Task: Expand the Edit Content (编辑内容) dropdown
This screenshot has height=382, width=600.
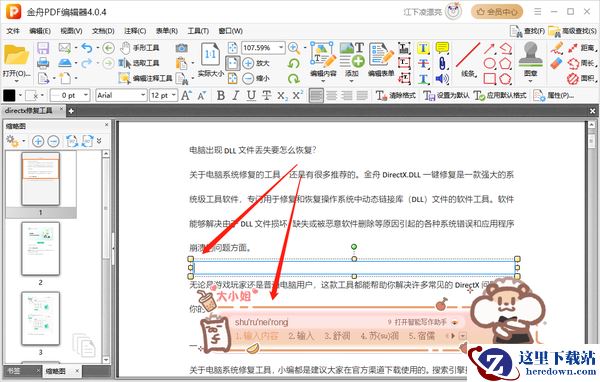Action: coord(323,81)
